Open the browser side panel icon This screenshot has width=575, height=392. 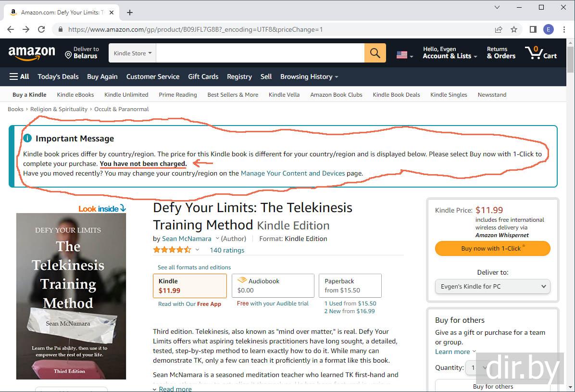533,29
